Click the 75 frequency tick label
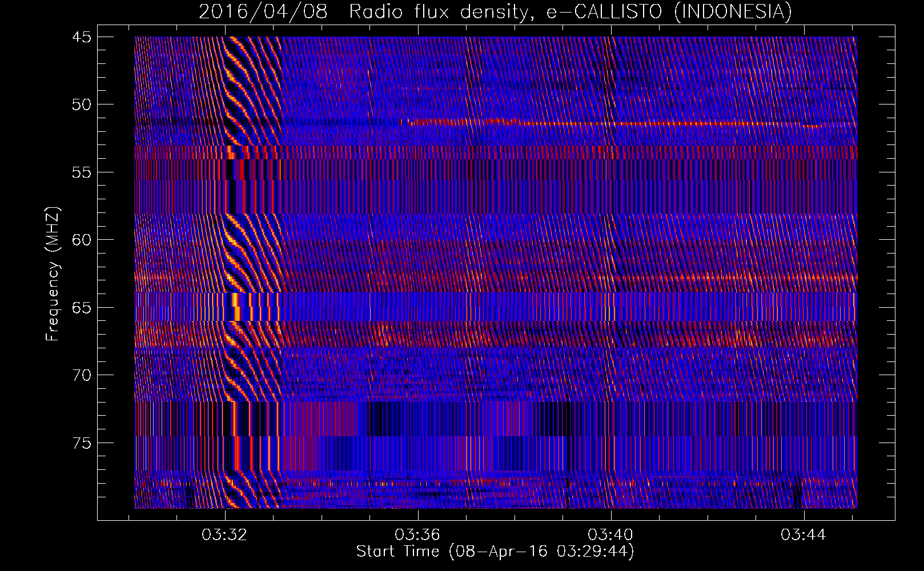Screen dimensions: 924x571 [x=82, y=443]
